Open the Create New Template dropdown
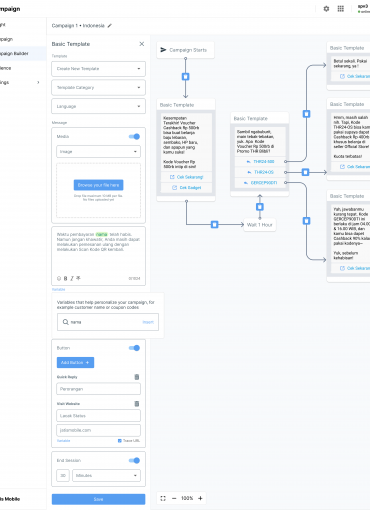The height and width of the screenshot is (510, 370). tap(99, 69)
